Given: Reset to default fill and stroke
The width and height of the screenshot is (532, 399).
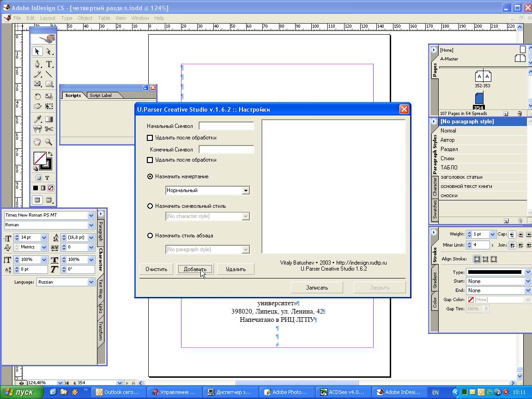Looking at the screenshot, I should 36,169.
